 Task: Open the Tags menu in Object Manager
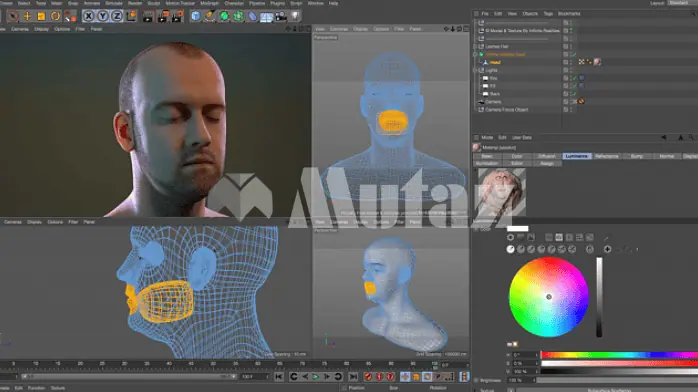pos(548,14)
